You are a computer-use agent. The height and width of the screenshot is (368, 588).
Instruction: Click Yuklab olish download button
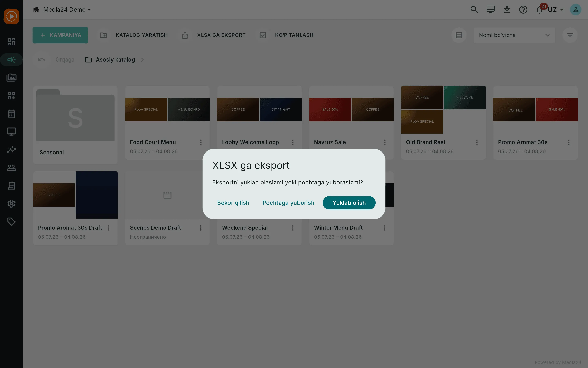coord(349,203)
